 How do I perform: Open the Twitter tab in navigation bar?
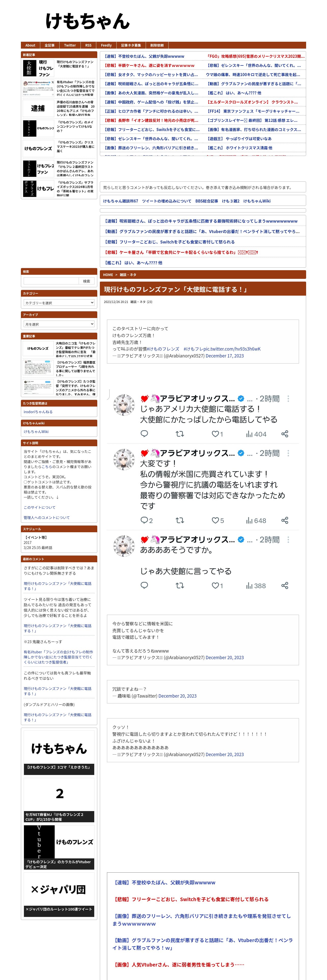point(70,45)
